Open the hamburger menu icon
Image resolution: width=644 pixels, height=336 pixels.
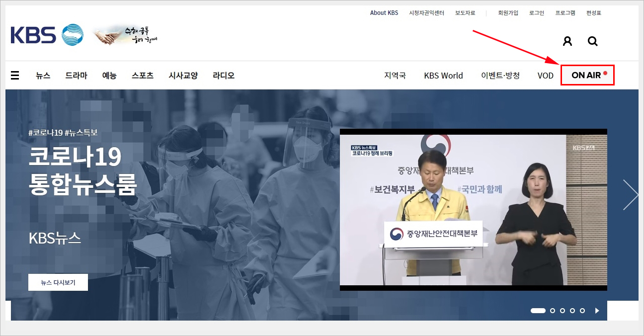coord(15,76)
